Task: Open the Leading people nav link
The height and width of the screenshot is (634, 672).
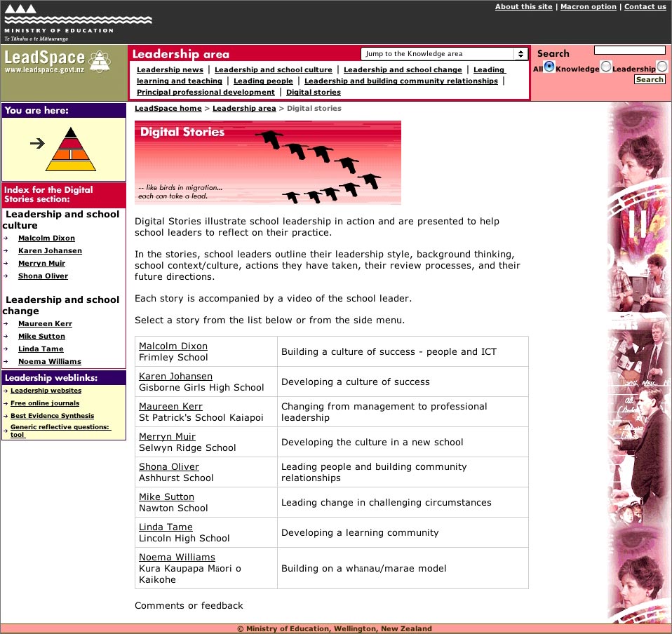Action: pyautogui.click(x=263, y=81)
